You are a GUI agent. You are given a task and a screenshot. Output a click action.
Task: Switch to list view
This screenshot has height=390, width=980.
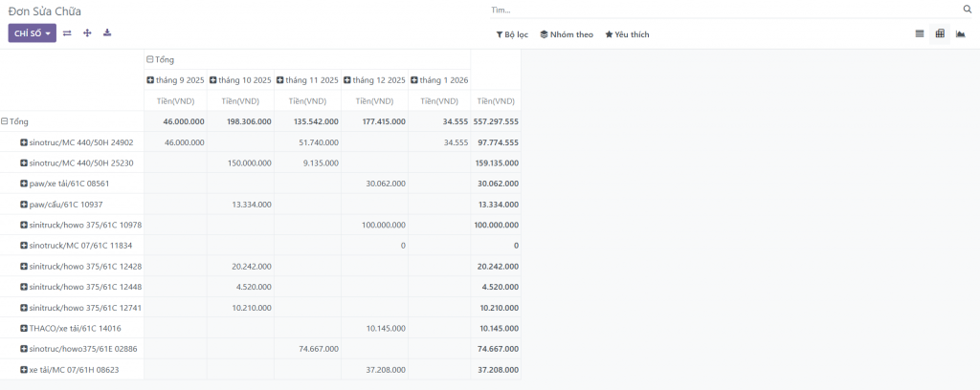(x=919, y=33)
